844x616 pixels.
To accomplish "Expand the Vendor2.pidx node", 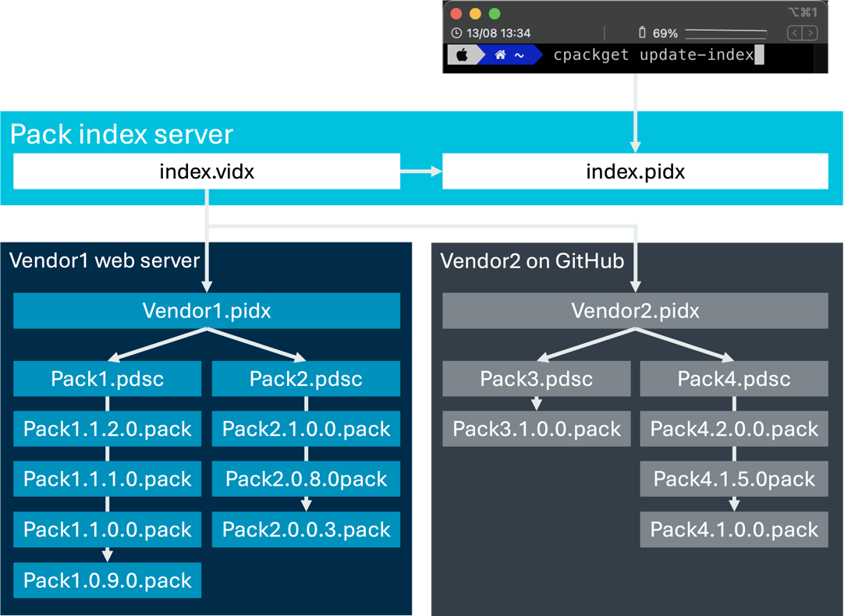I will pyautogui.click(x=635, y=311).
